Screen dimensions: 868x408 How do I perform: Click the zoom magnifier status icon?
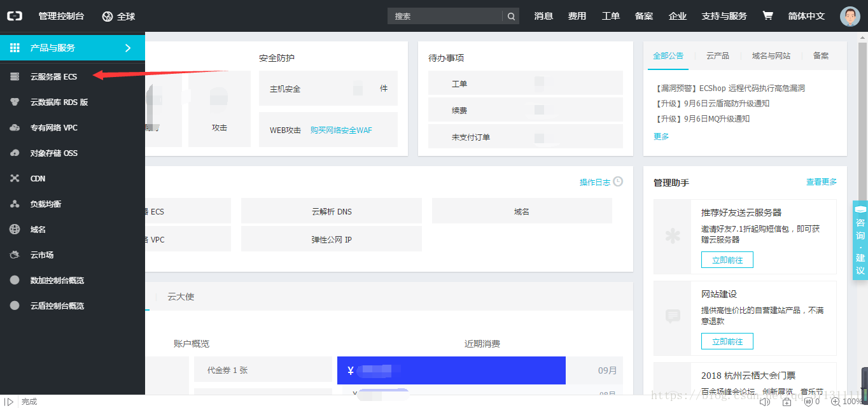coord(835,402)
